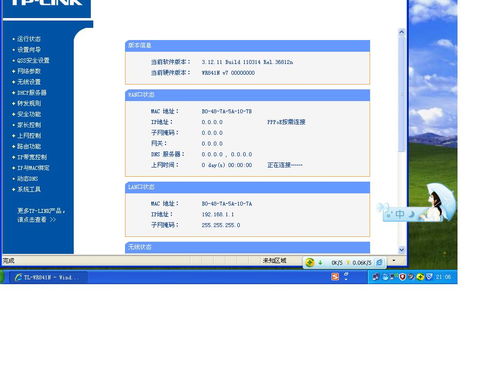The image size is (500, 375).
Task: Click the green download arrow on the speed widget
Action: point(320,263)
